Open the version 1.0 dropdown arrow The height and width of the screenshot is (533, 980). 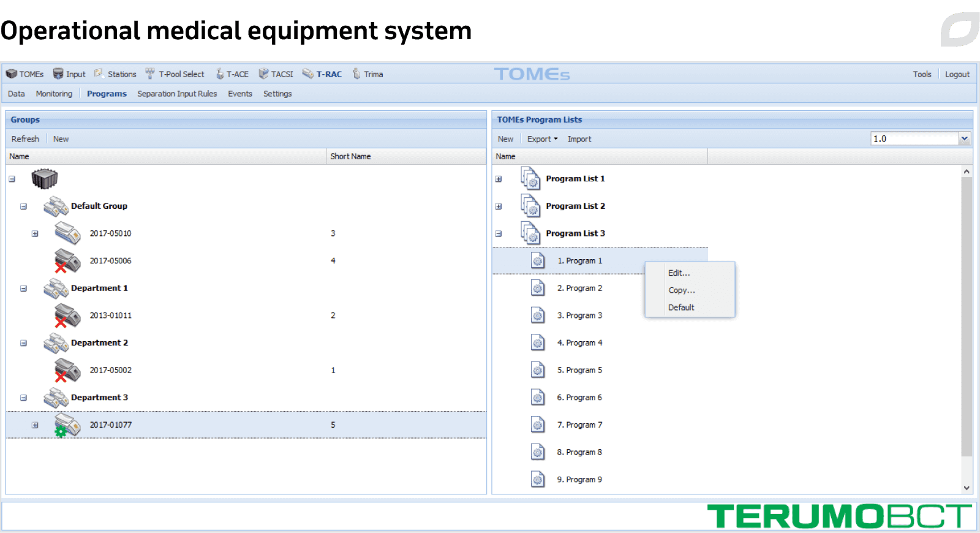(x=965, y=138)
